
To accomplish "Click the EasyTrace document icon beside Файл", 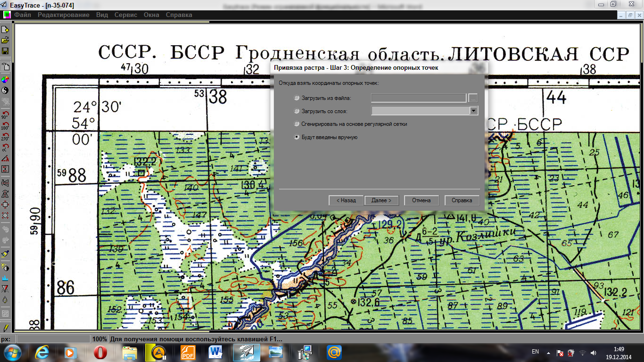I will coord(7,15).
